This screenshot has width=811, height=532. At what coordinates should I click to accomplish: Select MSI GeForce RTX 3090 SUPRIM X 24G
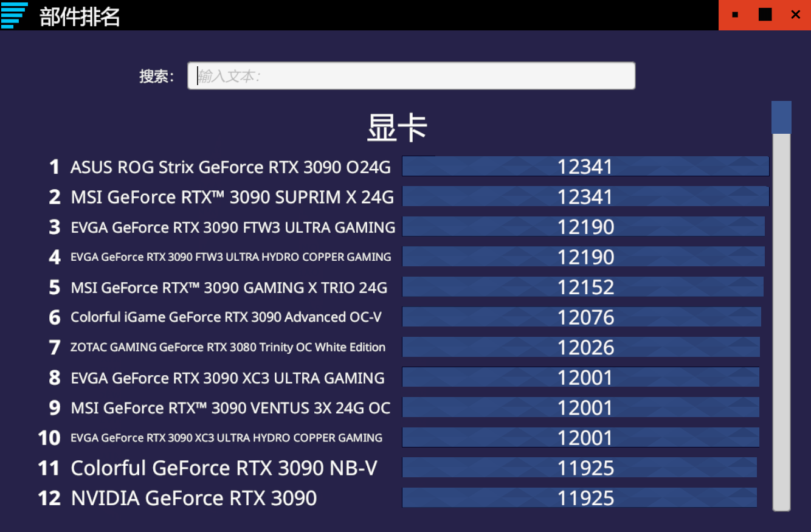point(232,197)
